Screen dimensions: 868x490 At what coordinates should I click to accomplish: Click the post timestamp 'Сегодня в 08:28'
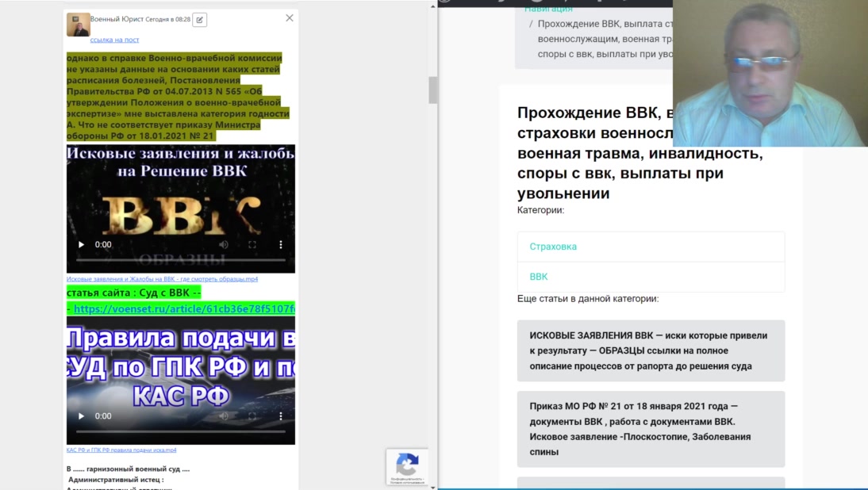(x=167, y=19)
